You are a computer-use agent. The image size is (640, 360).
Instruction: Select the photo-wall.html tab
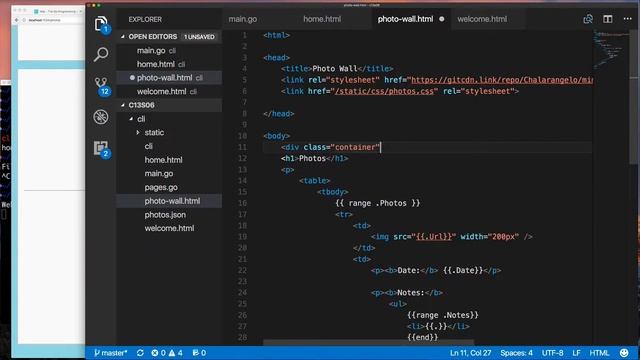[405, 19]
